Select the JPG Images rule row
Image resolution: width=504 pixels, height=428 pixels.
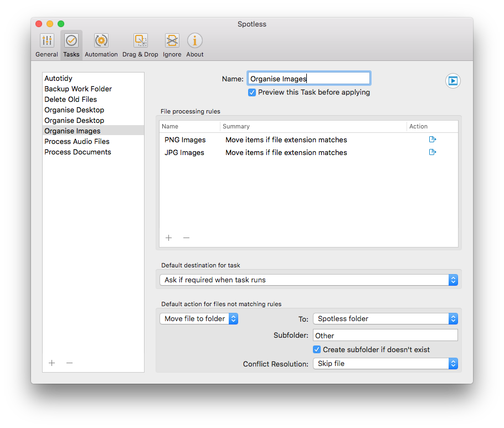[x=308, y=153]
